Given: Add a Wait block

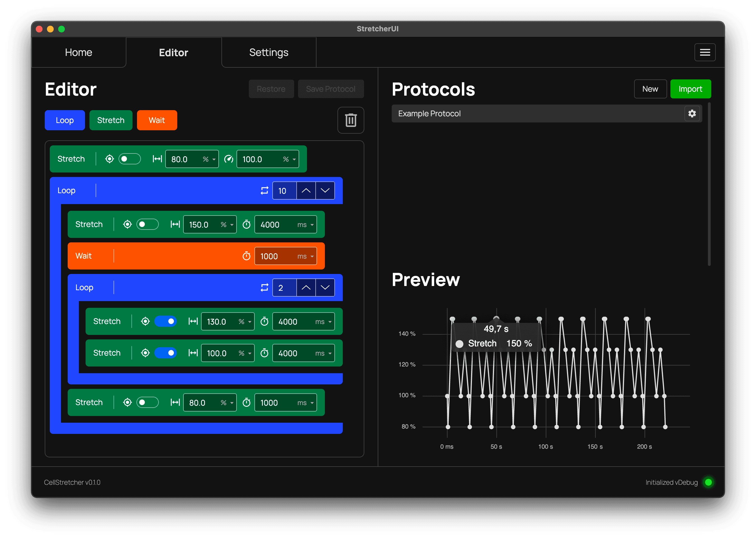Looking at the screenshot, I should point(157,120).
